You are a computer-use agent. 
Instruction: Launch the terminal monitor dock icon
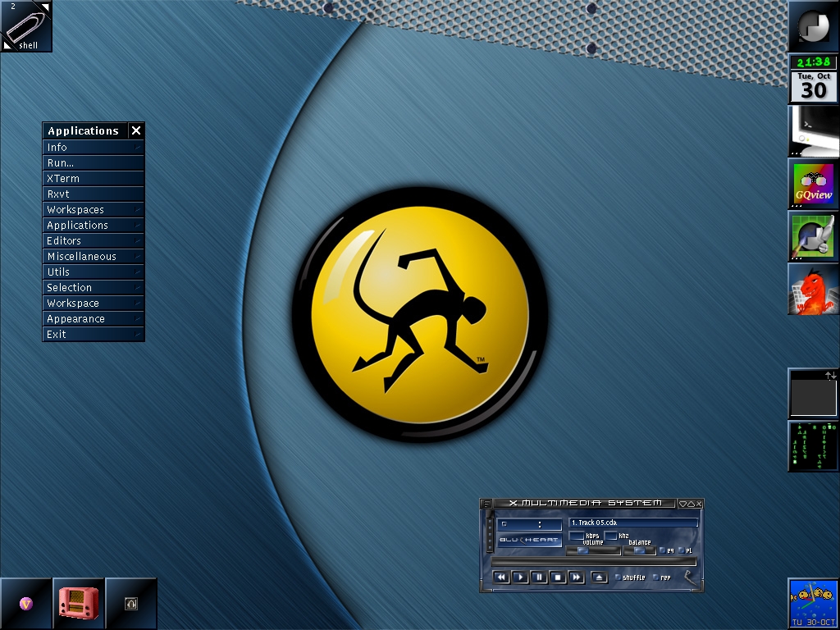pyautogui.click(x=814, y=131)
